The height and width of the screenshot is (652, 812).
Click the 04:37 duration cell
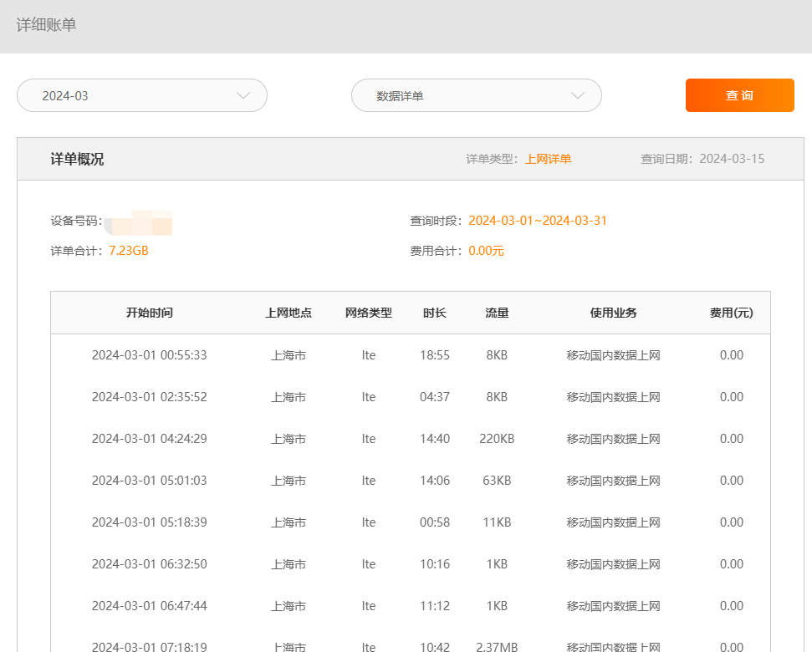(435, 397)
